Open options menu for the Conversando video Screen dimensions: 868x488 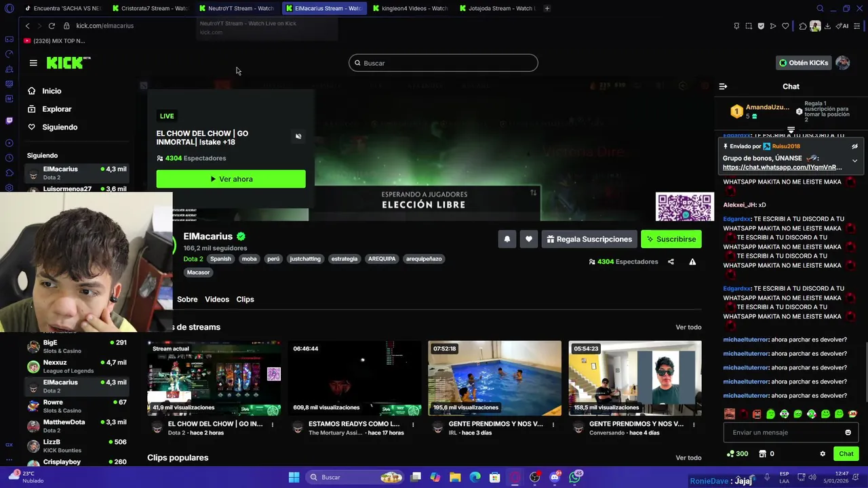[694, 425]
